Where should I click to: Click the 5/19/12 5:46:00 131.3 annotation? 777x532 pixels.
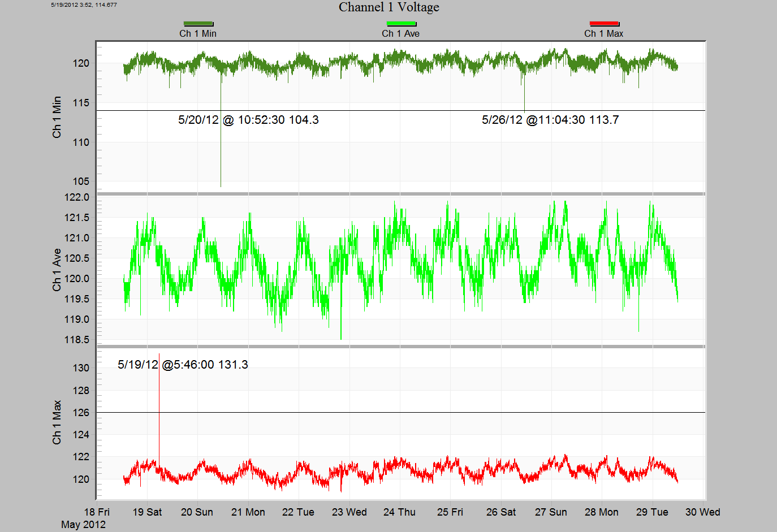(183, 365)
